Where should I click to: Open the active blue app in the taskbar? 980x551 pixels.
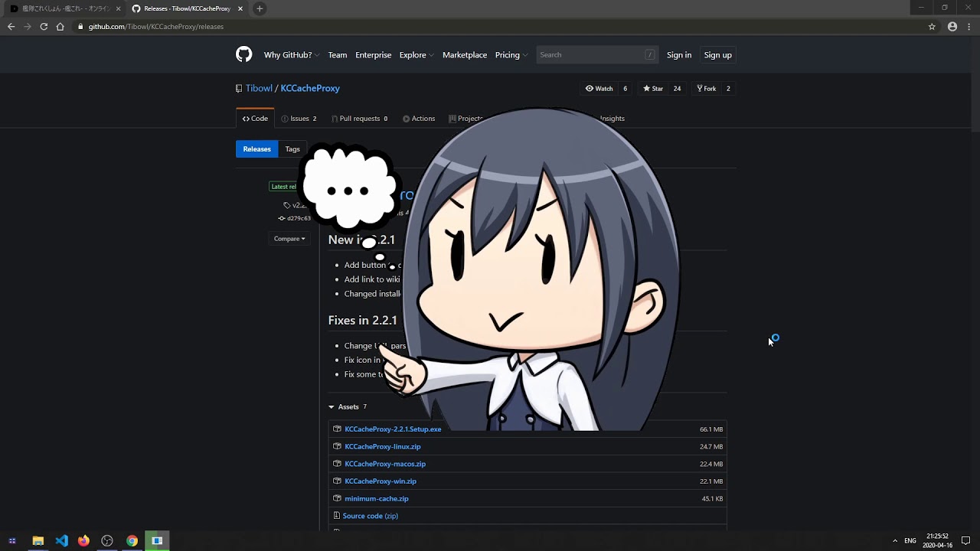click(157, 541)
